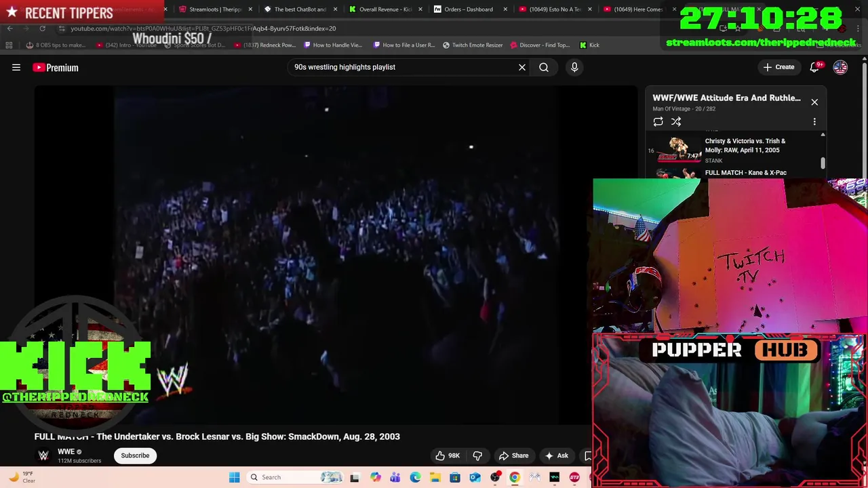Viewport: 868px width, 488px height.
Task: Close the Streamloots tab
Action: (250, 9)
